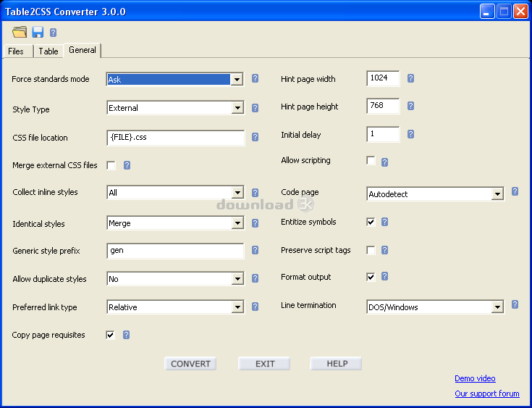Switch to the Table tab
Image resolution: width=532 pixels, height=408 pixels.
coord(48,51)
